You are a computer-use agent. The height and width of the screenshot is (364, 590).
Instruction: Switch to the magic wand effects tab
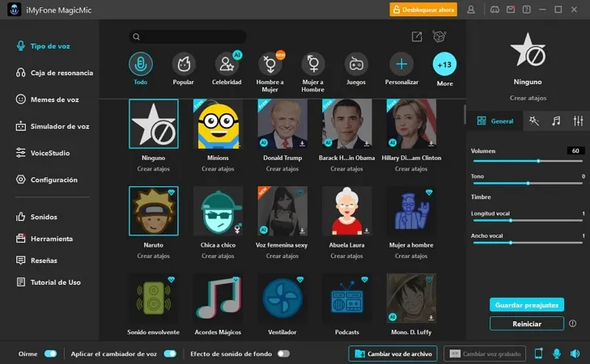[x=534, y=121]
